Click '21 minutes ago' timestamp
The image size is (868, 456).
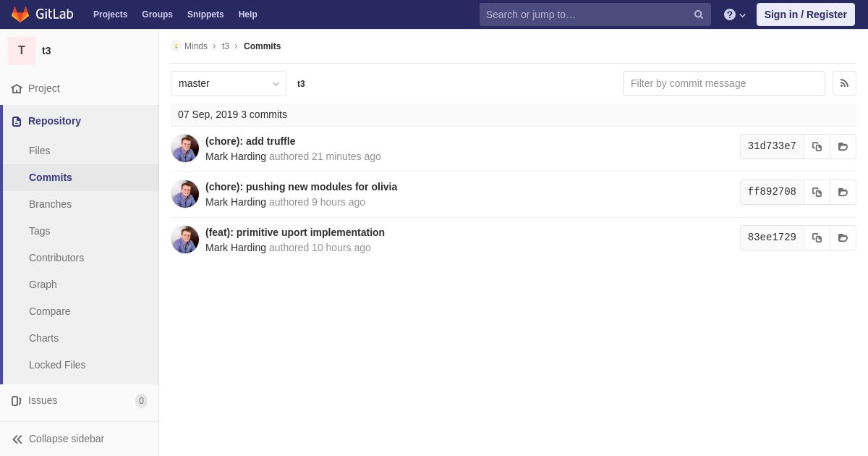click(x=346, y=156)
